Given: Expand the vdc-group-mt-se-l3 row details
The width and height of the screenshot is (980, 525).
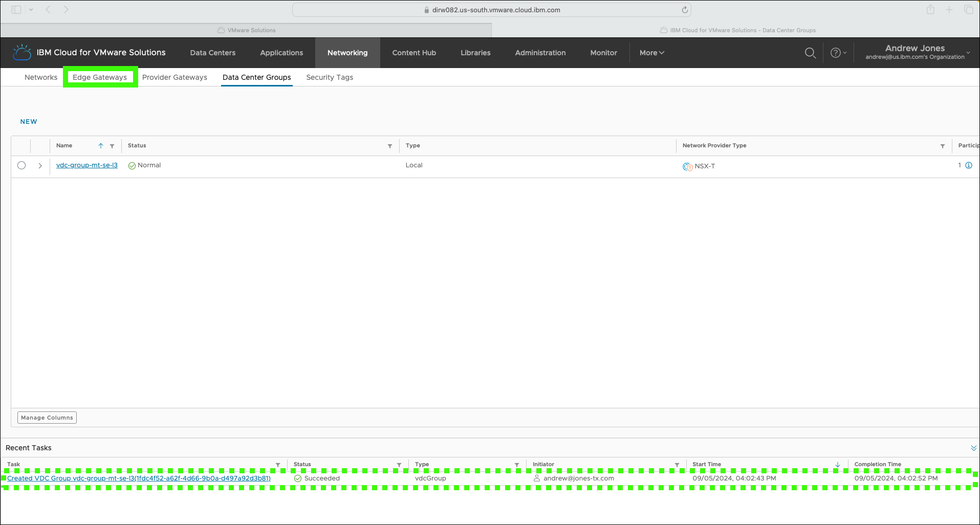Looking at the screenshot, I should coord(40,166).
